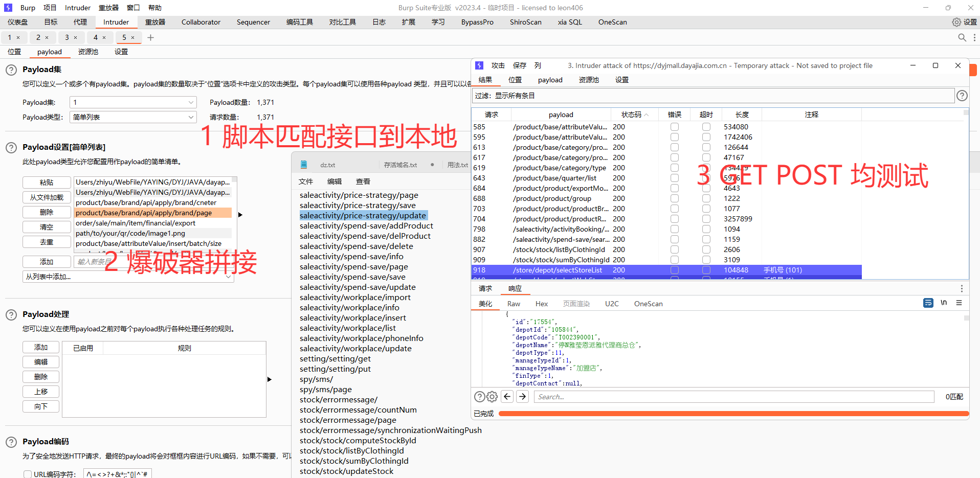Open the Payload集 number dropdown
980x478 pixels.
click(133, 102)
